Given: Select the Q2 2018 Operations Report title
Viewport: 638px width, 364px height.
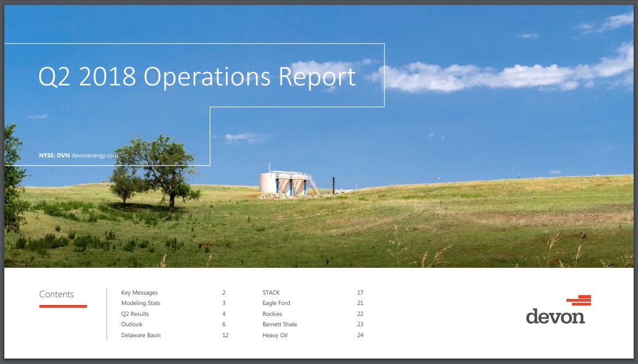Looking at the screenshot, I should [197, 77].
